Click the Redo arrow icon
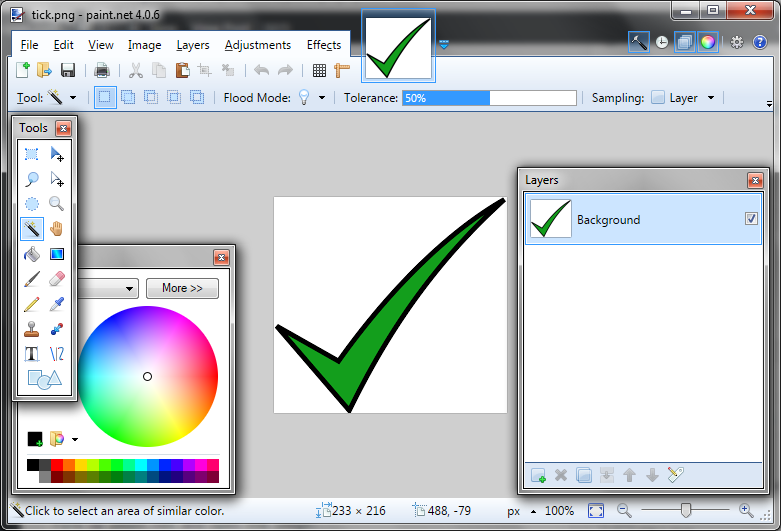781x531 pixels. (285, 70)
